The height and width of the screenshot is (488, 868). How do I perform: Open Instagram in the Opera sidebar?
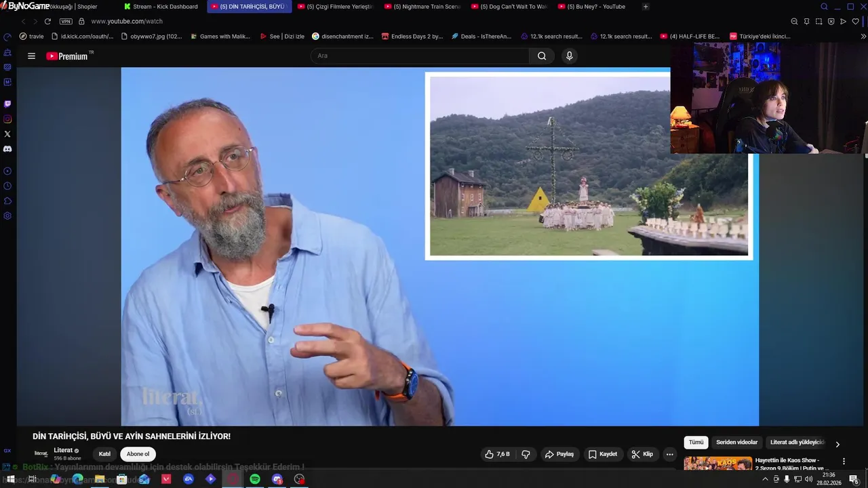(x=7, y=119)
